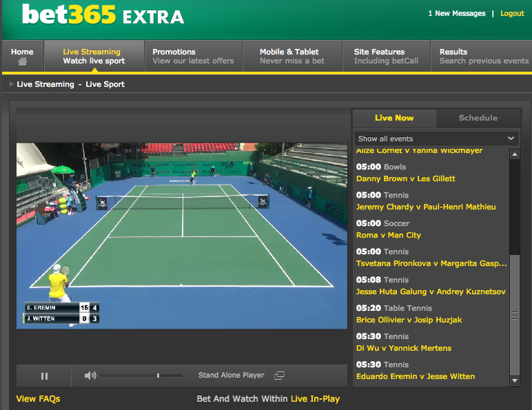This screenshot has height=410, width=532.
Task: Click the live tennis video frame
Action: pos(182,236)
